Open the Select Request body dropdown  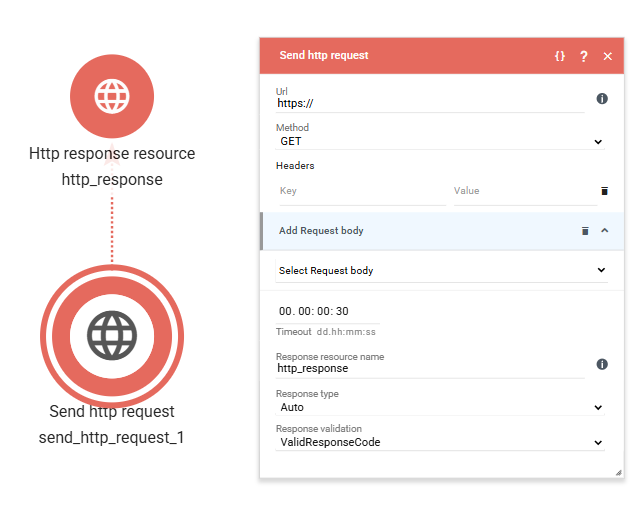click(440, 270)
